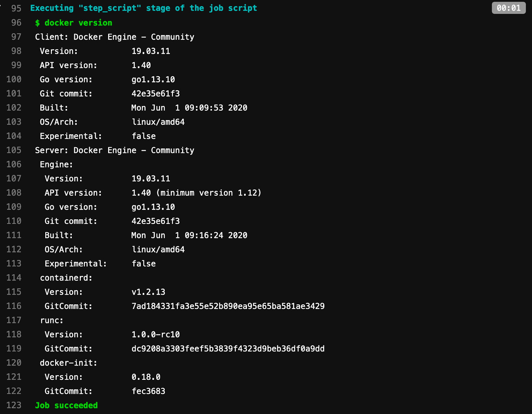Select line number 120 next to docker-init

(x=13, y=363)
